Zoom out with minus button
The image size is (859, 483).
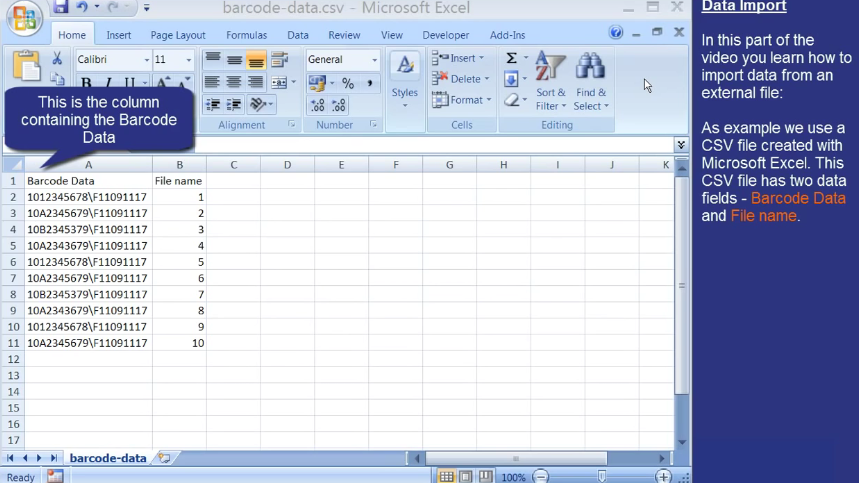(541, 476)
